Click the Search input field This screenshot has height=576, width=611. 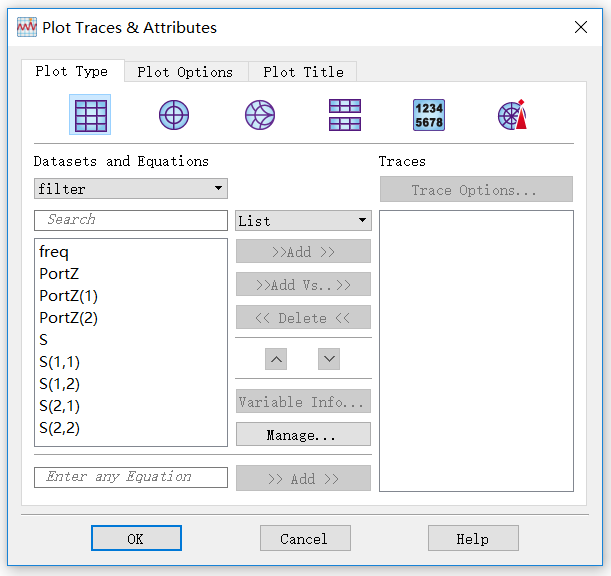point(131,220)
